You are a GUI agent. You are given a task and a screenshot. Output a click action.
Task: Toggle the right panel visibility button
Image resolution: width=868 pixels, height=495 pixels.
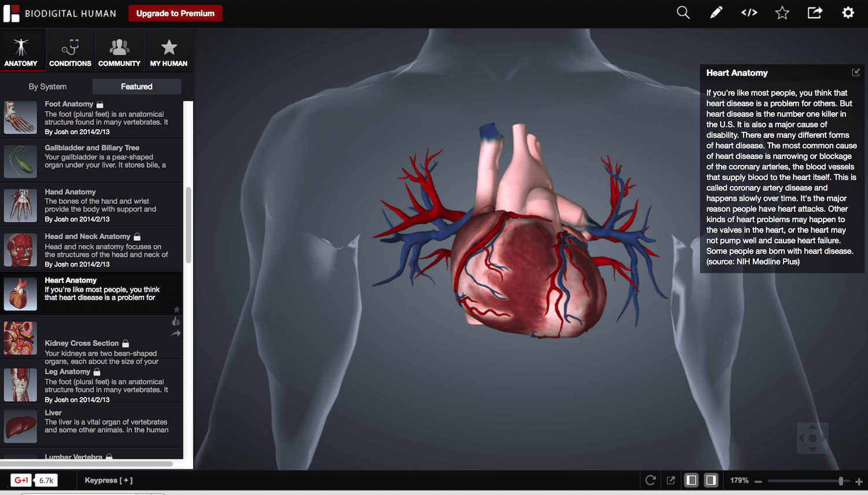[711, 480]
